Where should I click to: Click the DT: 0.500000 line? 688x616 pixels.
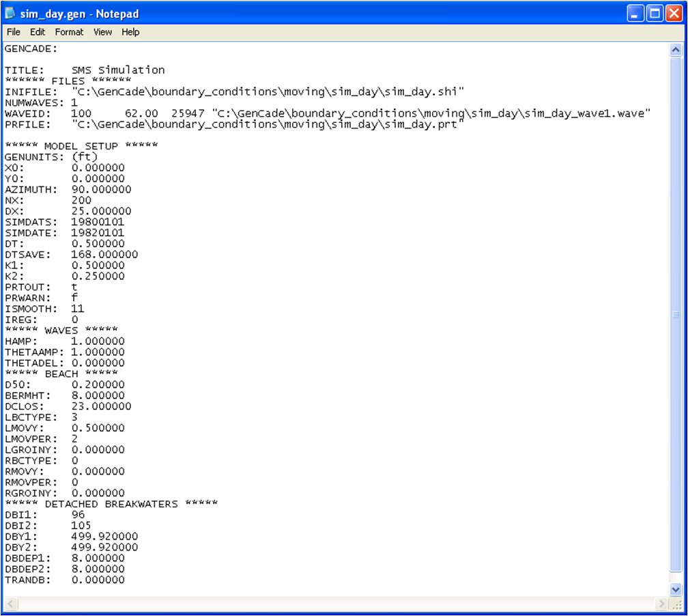pyautogui.click(x=64, y=244)
